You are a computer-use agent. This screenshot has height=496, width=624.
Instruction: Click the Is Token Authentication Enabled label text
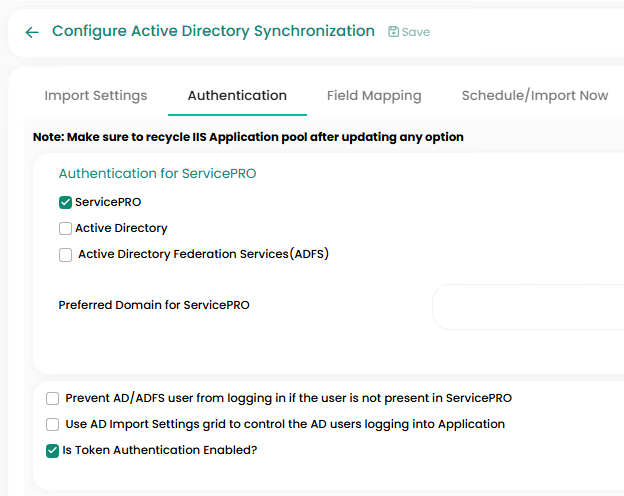coord(160,451)
